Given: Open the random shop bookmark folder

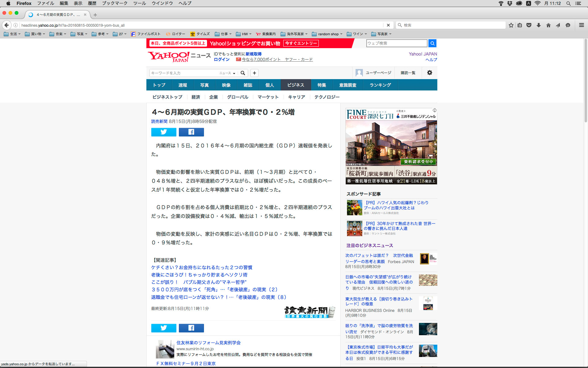Looking at the screenshot, I should point(328,34).
